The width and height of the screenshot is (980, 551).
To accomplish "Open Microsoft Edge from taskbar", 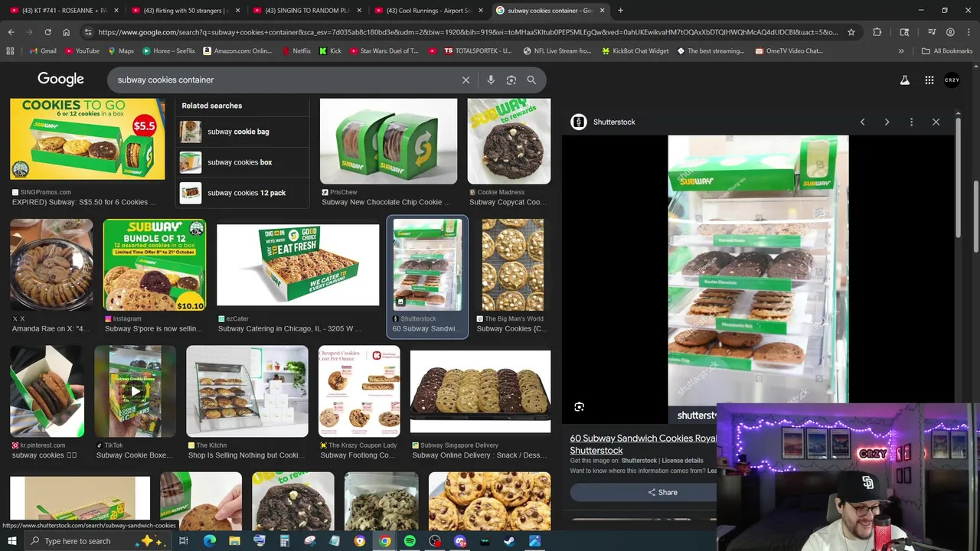I will point(209,541).
